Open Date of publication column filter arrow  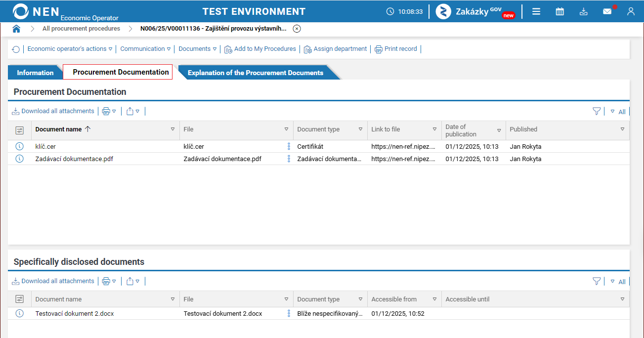click(499, 130)
